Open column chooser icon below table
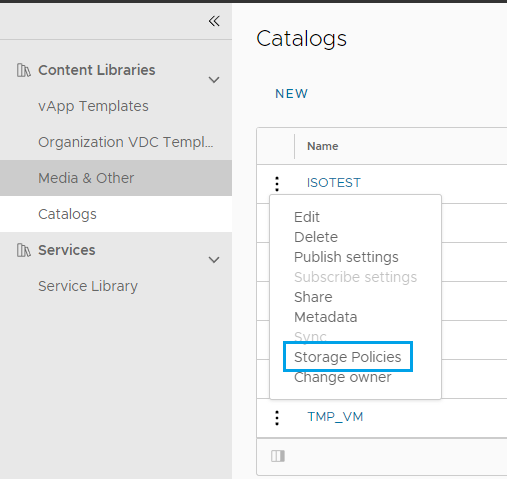 278,456
